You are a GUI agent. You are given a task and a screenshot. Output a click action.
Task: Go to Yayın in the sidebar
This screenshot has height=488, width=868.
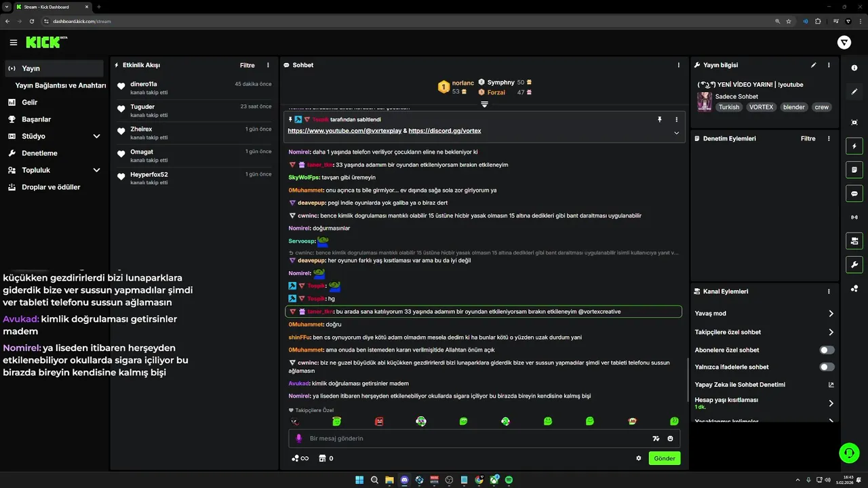click(54, 68)
